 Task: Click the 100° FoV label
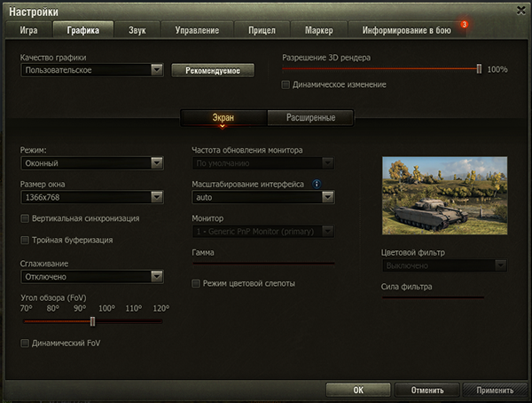(x=106, y=309)
